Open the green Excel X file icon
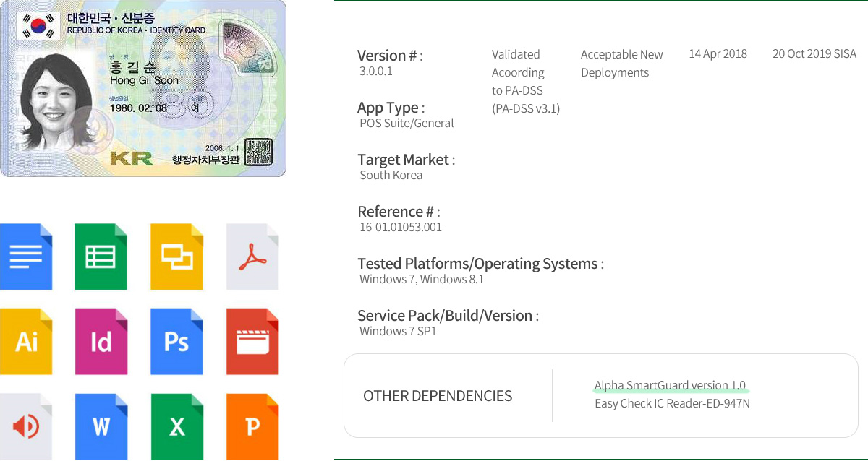The height and width of the screenshot is (461, 868). point(176,426)
